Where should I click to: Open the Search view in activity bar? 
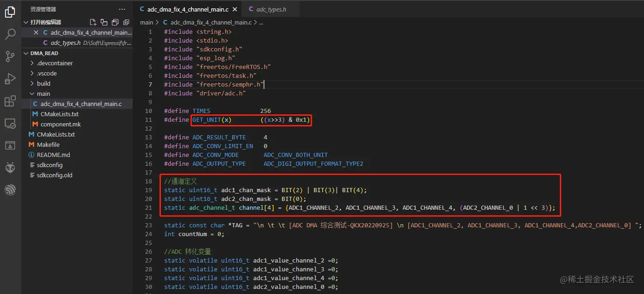pos(10,34)
